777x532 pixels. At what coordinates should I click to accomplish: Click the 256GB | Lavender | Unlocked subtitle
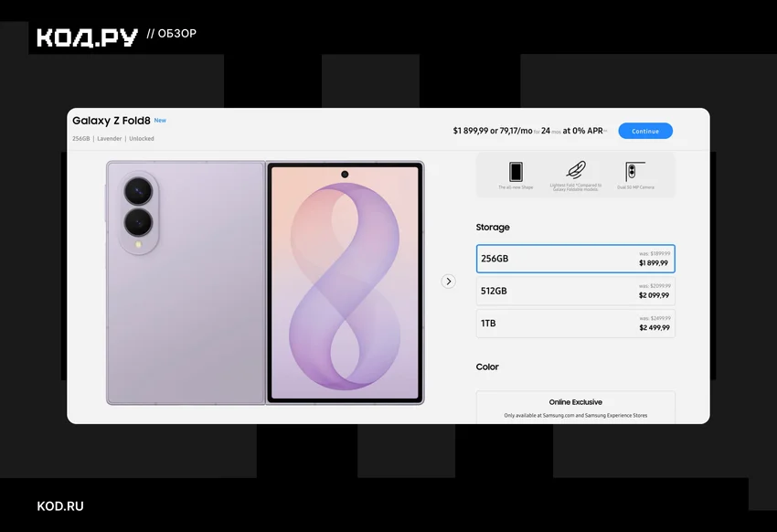pyautogui.click(x=113, y=139)
